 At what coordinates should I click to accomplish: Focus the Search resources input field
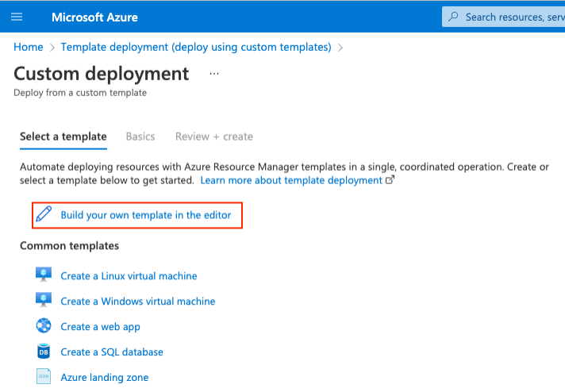(x=503, y=17)
